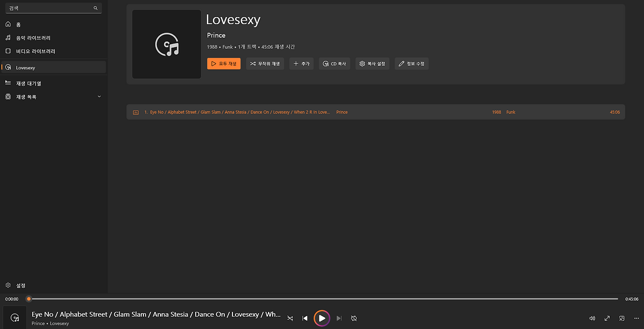The width and height of the screenshot is (644, 329).
Task: Switch to full screen view
Action: 607,318
